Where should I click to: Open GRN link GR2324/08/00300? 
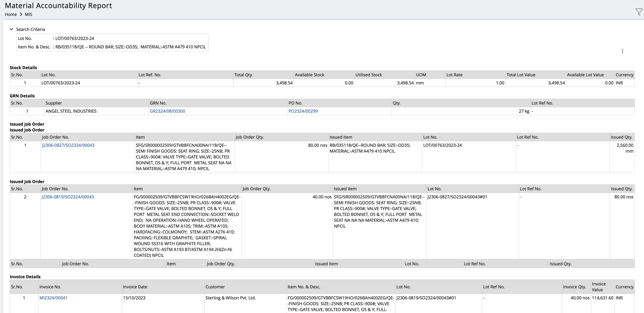167,111
